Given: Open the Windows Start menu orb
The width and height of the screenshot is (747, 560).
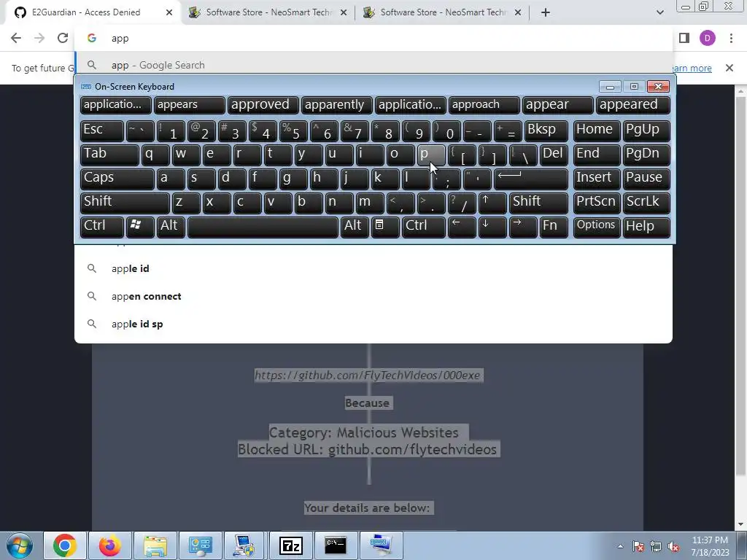Looking at the screenshot, I should click(20, 545).
